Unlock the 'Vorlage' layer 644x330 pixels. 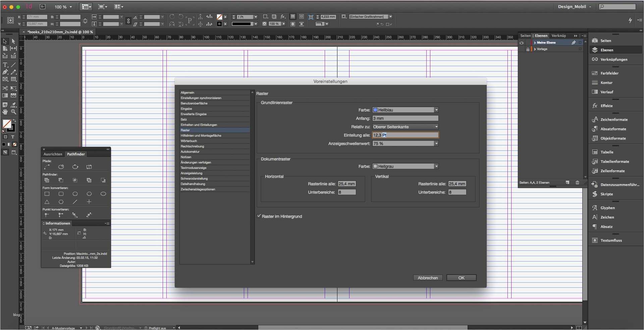[x=528, y=49]
